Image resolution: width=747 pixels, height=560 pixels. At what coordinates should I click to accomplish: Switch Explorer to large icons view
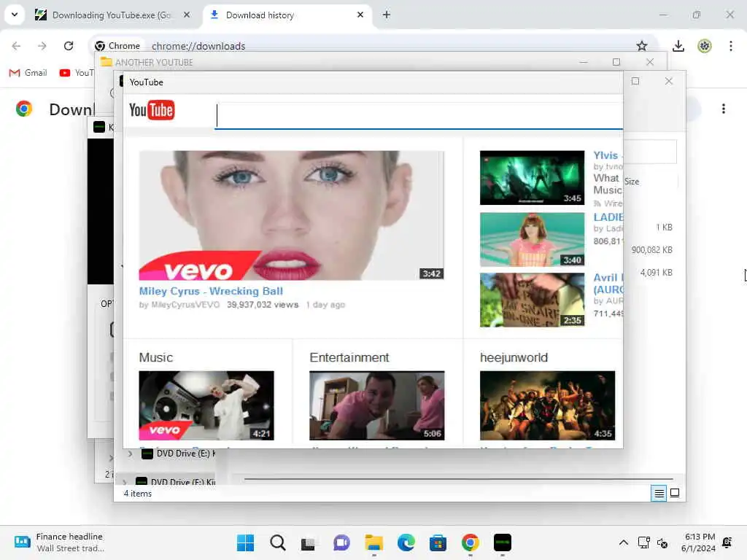click(675, 493)
